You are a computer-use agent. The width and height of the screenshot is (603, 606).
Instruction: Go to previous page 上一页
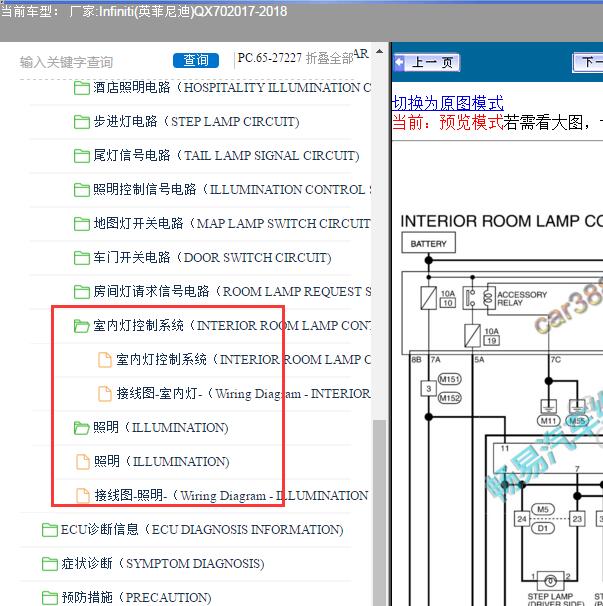pos(426,62)
